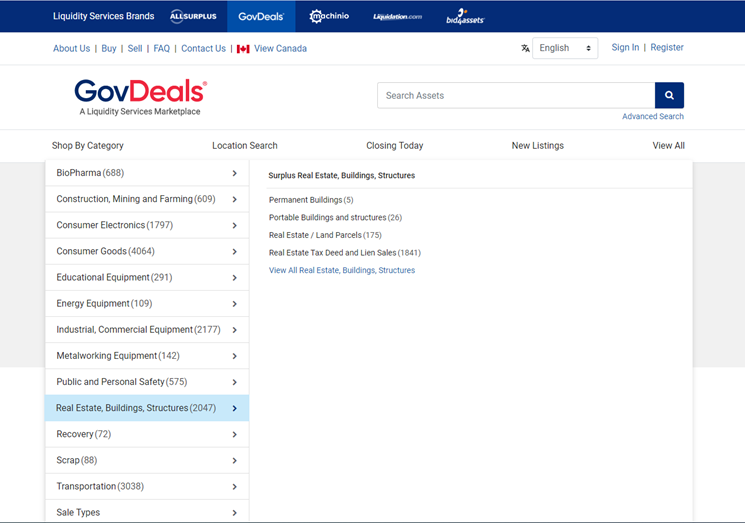The image size is (745, 523).
Task: Click Liquidity Services Brands label
Action: (104, 16)
